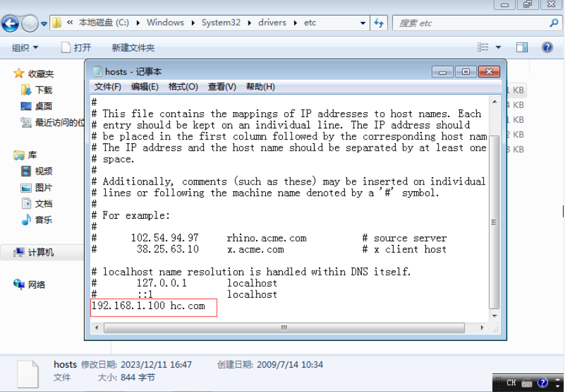Screen dimensions: 565x392
Task: Click 修改日期 2023/12/11 16:47 value
Action: (x=156, y=365)
